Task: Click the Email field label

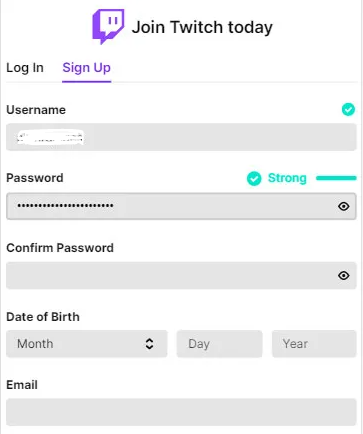Action: 22,385
